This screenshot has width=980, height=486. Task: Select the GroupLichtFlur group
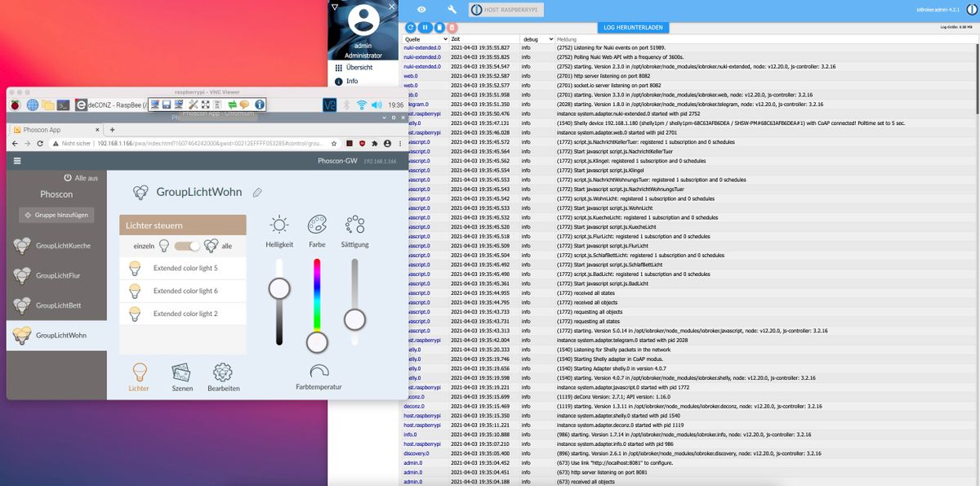(x=56, y=275)
